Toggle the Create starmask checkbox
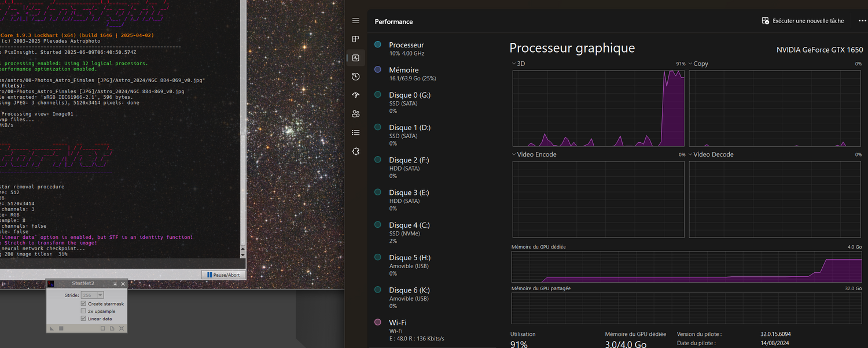Viewport: 868px width, 348px height. pyautogui.click(x=83, y=303)
